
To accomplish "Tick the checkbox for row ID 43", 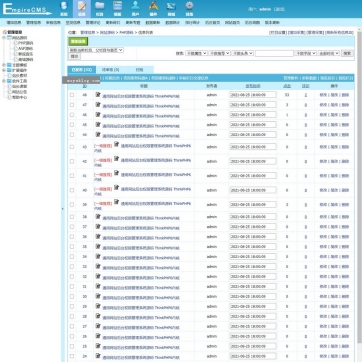I will [72, 147].
